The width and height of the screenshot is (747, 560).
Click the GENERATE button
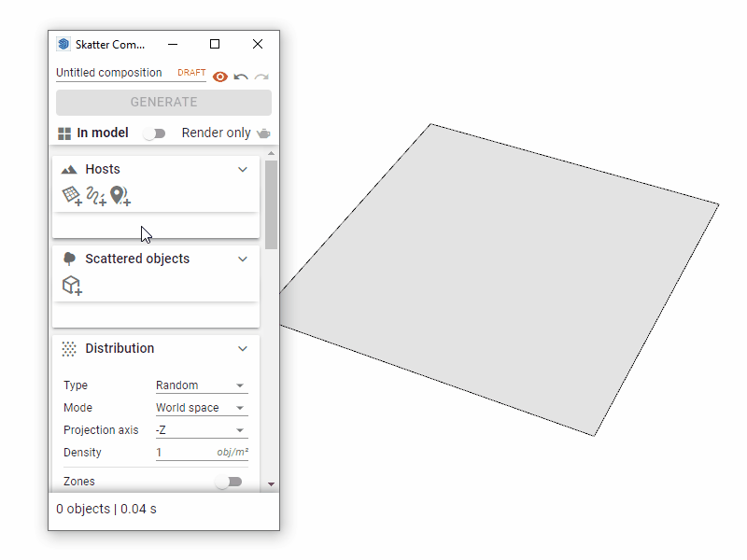[x=163, y=103]
